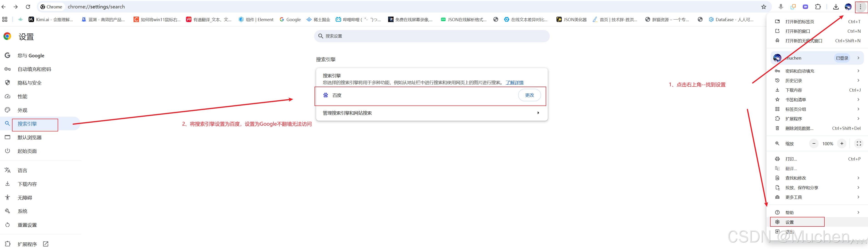
Task: Enter fullscreen with the zoom row icon
Action: coord(858,143)
